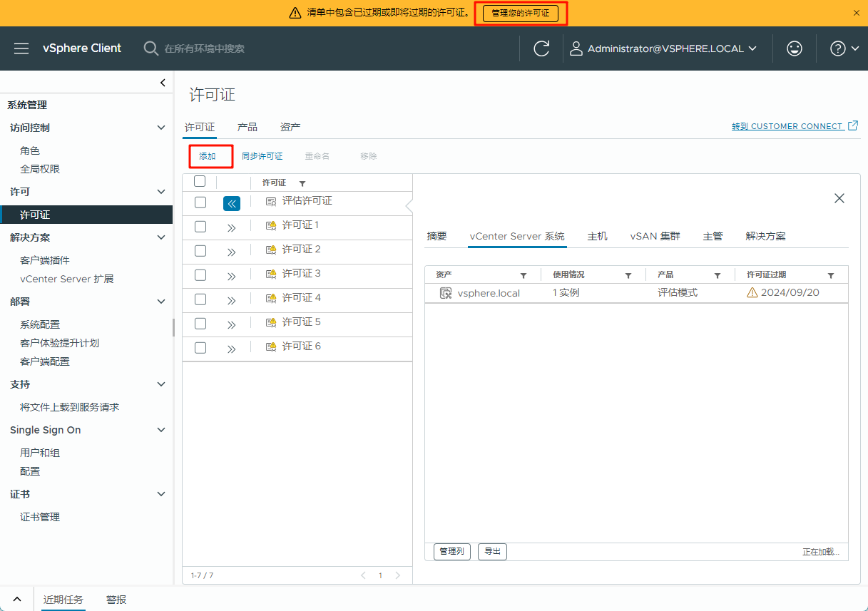Check the 许可证 3 checkbox
This screenshot has height=611, width=868.
[x=200, y=275]
